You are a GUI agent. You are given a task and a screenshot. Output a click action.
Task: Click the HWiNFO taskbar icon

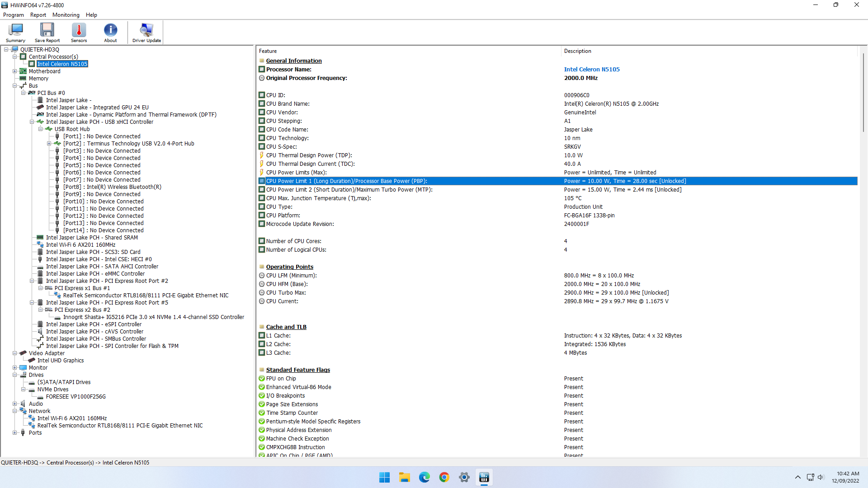484,477
